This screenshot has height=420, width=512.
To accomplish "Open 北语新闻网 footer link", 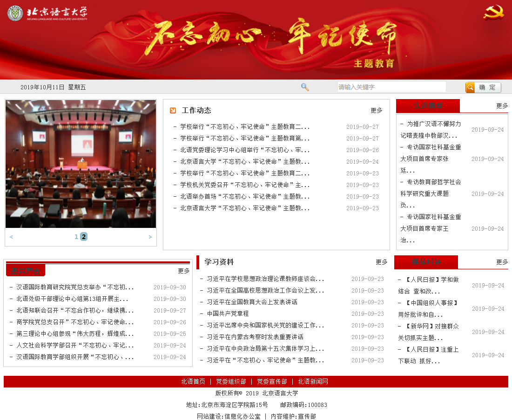I will 313,381.
